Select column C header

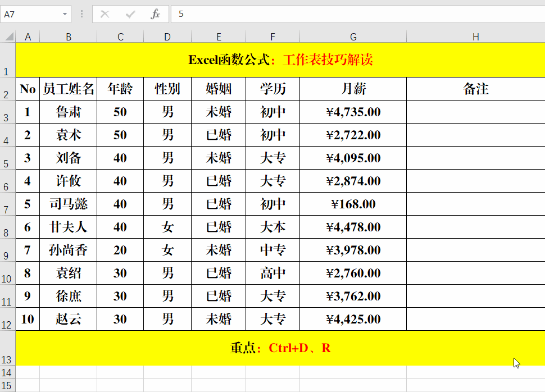tap(120, 37)
